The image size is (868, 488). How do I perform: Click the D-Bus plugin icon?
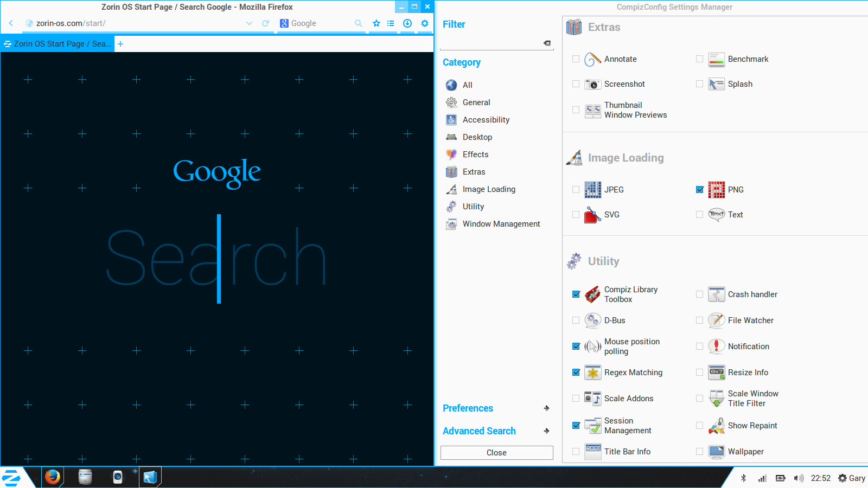[592, 320]
